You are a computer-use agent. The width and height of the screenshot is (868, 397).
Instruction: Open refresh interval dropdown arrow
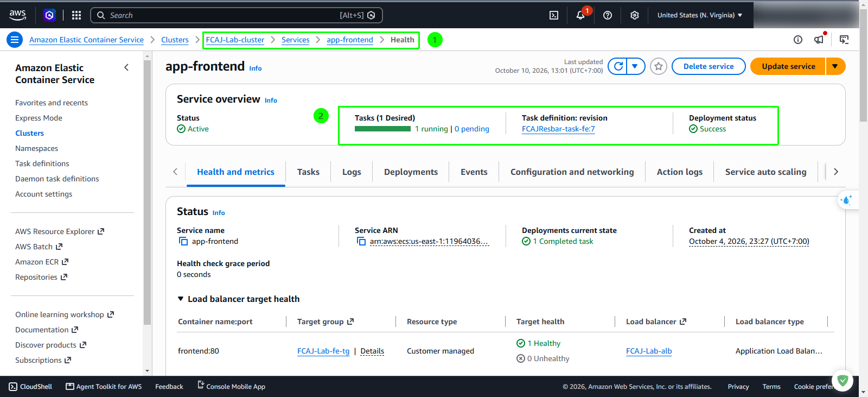pos(635,66)
